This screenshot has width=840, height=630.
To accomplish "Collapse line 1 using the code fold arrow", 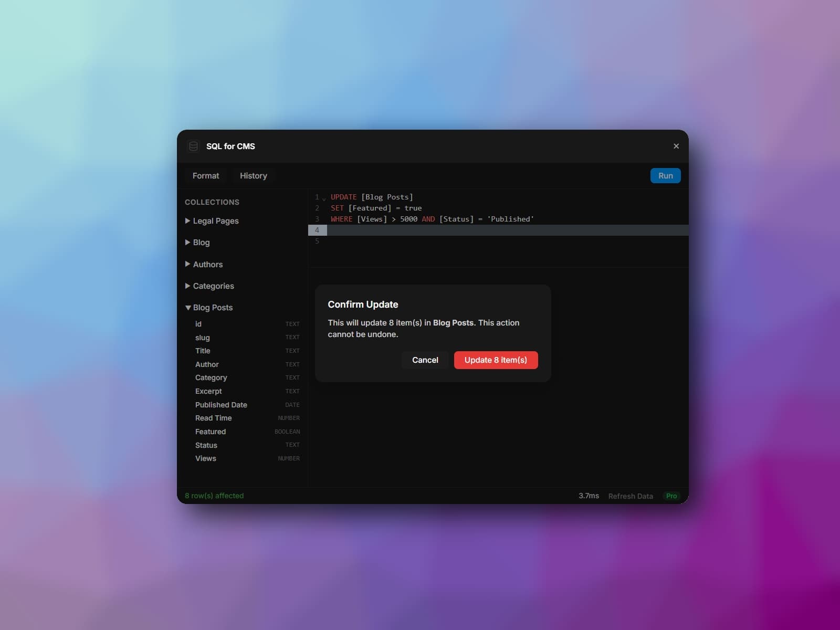I will point(324,198).
